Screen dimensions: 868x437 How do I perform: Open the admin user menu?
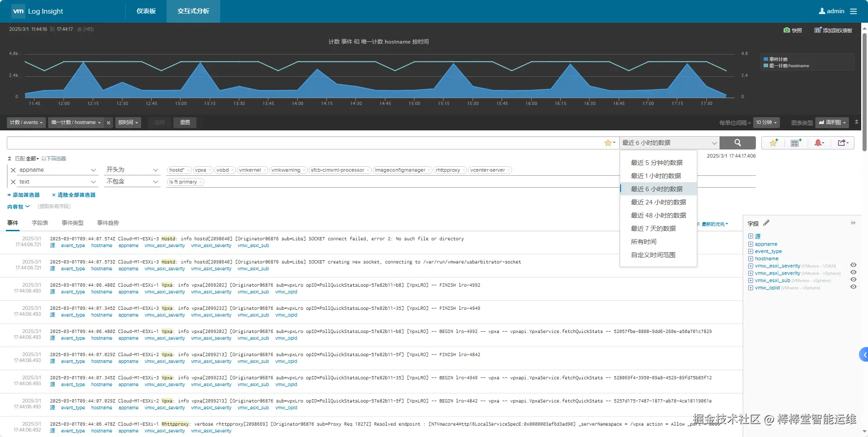[832, 11]
